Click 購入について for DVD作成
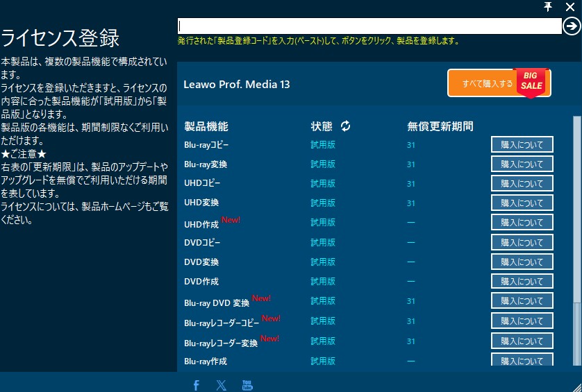The image size is (582, 392). [522, 281]
